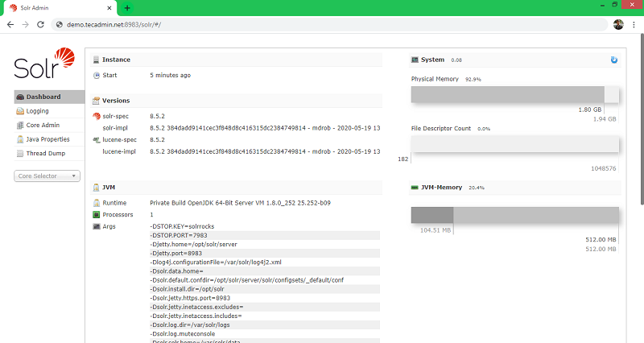Go back to the previous page
The image size is (644, 343).
pos(10,25)
